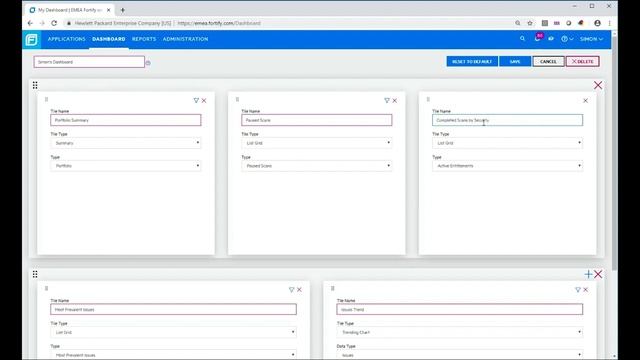640x360 pixels.
Task: Close the Completed Scans tile
Action: [585, 100]
